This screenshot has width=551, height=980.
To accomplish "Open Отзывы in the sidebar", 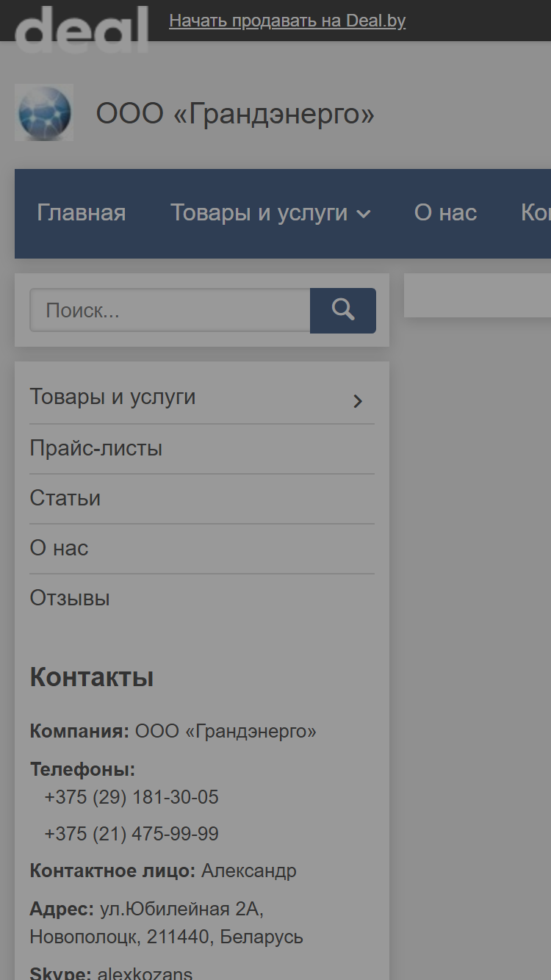I will click(x=70, y=598).
